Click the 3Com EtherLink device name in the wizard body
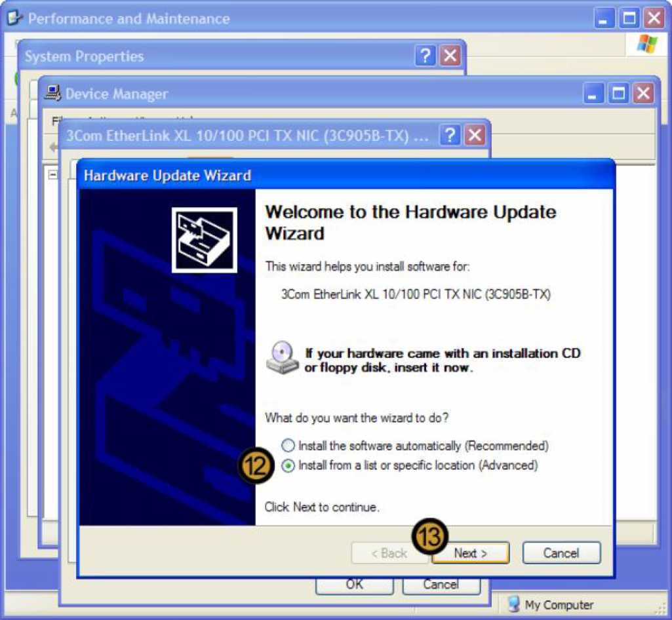672x620 pixels. tap(416, 294)
